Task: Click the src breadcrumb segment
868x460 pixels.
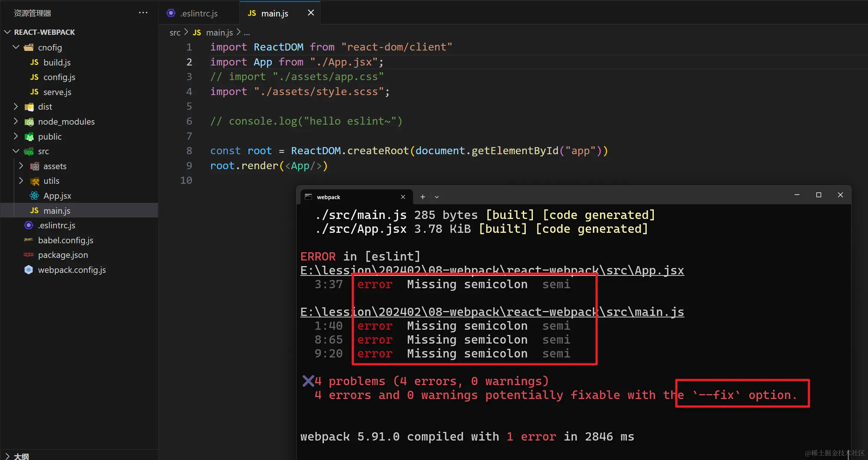Action: pyautogui.click(x=175, y=33)
